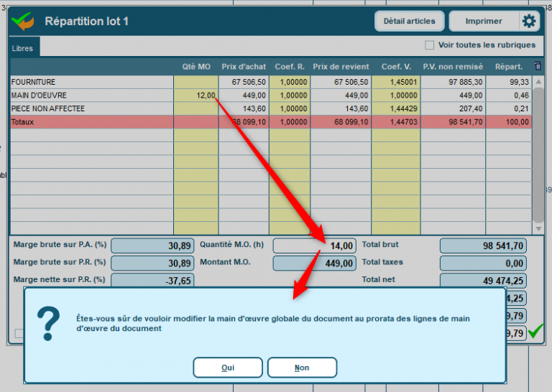The image size is (552, 392).
Task: Click the Imprimer button
Action: coord(484,22)
